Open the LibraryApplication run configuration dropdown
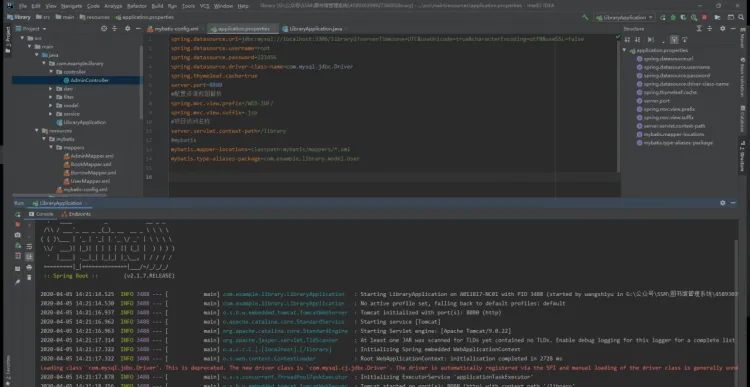Image resolution: width=750 pixels, height=387 pixels. [624, 17]
